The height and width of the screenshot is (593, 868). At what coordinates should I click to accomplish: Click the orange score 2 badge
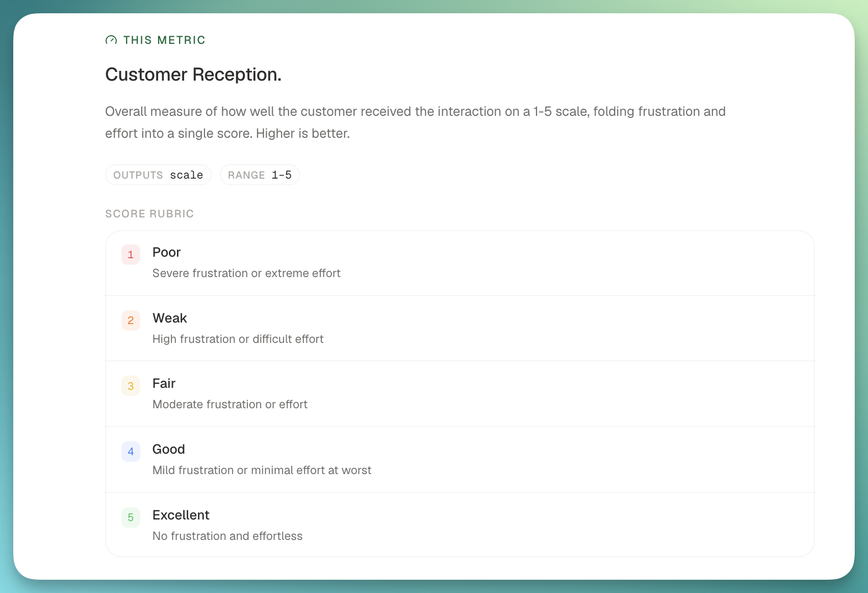click(x=131, y=320)
